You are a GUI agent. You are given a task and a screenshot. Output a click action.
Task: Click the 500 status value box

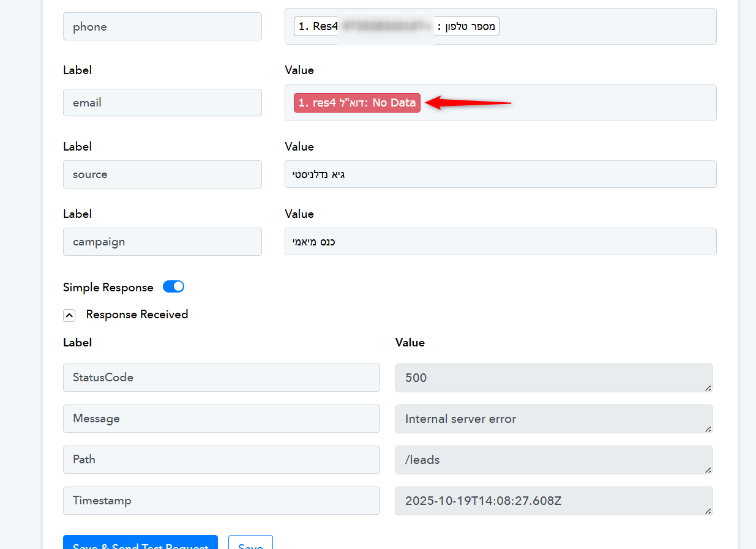[553, 378]
